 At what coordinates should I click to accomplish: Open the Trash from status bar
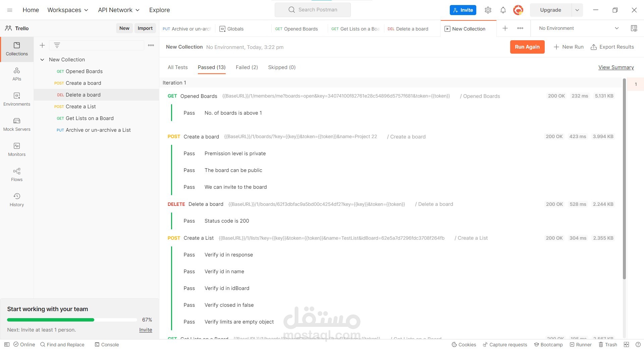(x=608, y=344)
